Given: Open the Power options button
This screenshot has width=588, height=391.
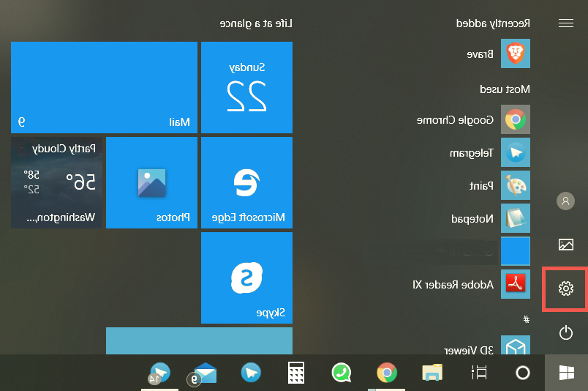Looking at the screenshot, I should coord(565,333).
